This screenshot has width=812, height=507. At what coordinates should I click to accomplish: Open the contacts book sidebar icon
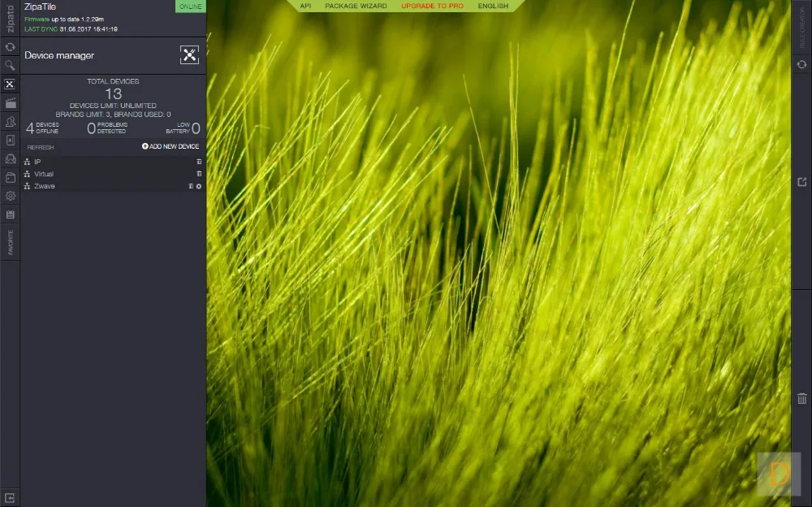pos(10,140)
